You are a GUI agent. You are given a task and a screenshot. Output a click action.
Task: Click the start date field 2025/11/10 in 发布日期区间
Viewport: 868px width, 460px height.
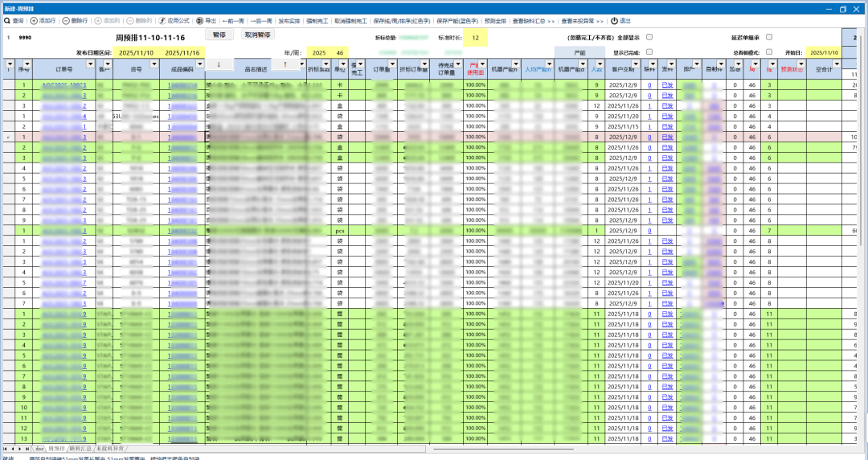point(136,52)
